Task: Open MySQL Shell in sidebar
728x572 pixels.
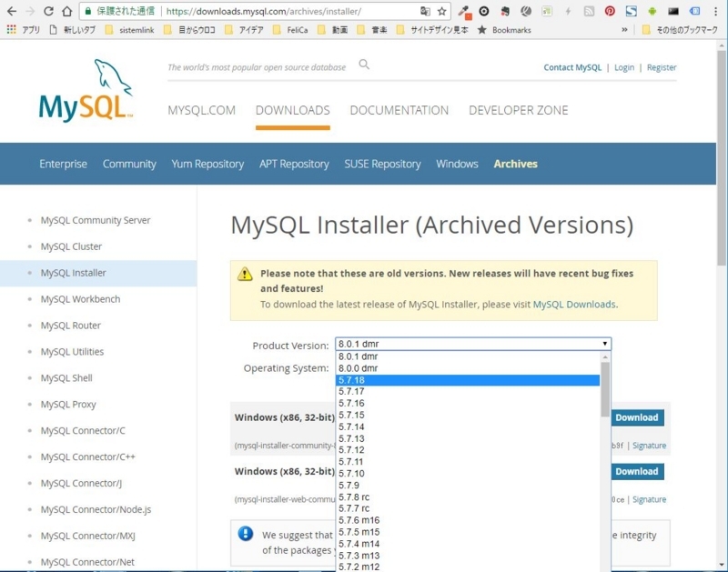Action: [x=66, y=378]
